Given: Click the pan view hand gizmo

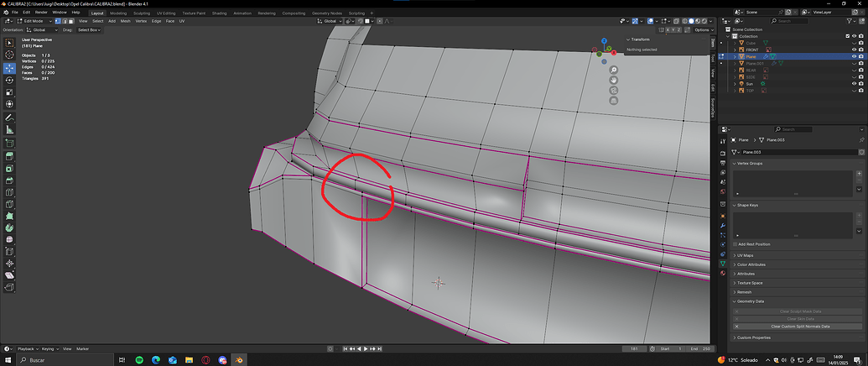Looking at the screenshot, I should coord(613,81).
